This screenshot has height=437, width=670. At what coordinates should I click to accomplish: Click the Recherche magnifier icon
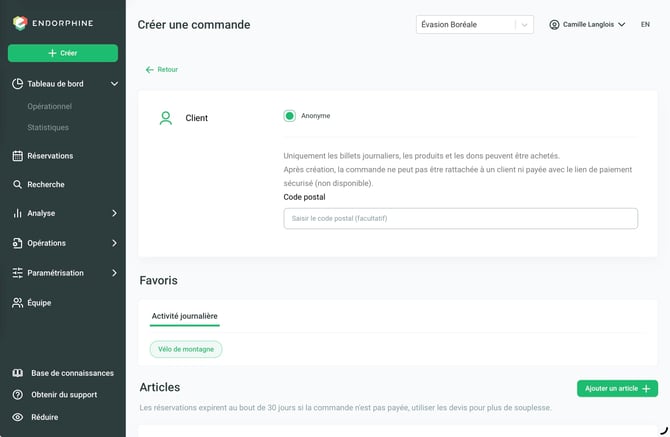[18, 185]
